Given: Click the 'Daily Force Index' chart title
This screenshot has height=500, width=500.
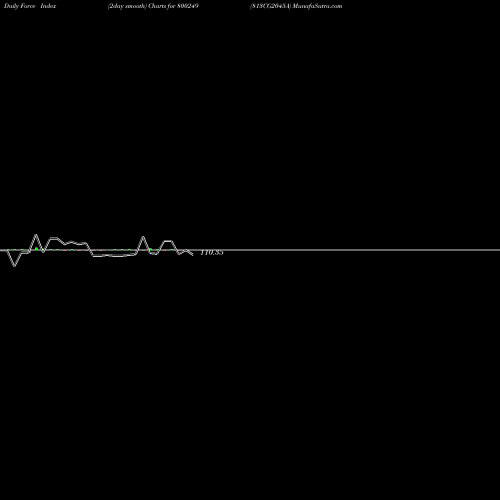Looking at the screenshot, I should pyautogui.click(x=30, y=6).
